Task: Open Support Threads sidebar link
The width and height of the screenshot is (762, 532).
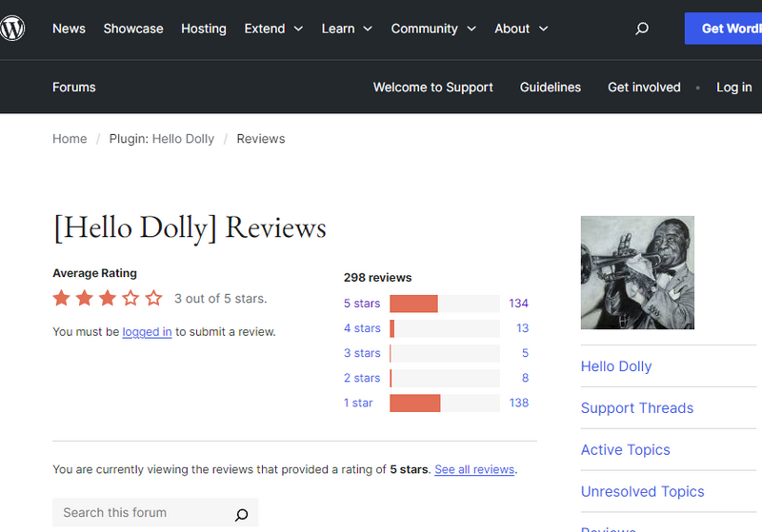Action: [637, 408]
